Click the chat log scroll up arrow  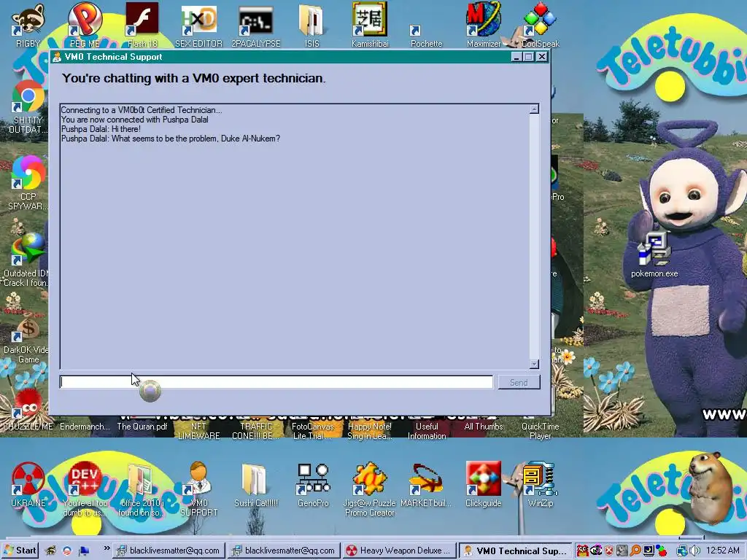pyautogui.click(x=534, y=109)
